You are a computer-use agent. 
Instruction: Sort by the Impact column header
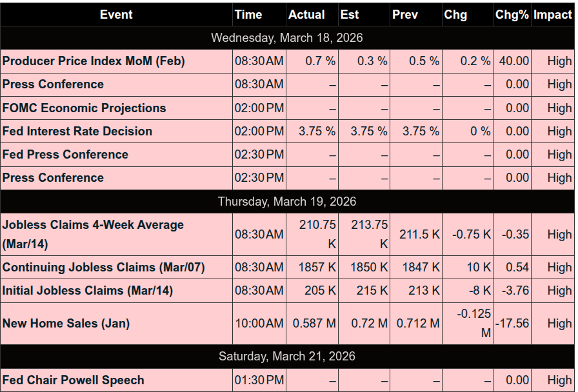(x=553, y=14)
